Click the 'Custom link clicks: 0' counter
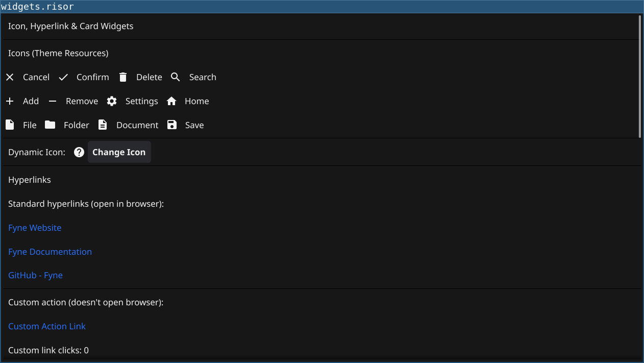 click(48, 350)
